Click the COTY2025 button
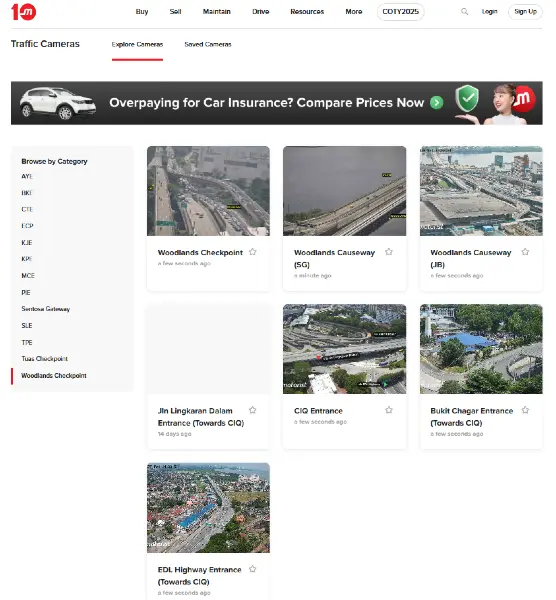This screenshot has height=600, width=556. [401, 12]
